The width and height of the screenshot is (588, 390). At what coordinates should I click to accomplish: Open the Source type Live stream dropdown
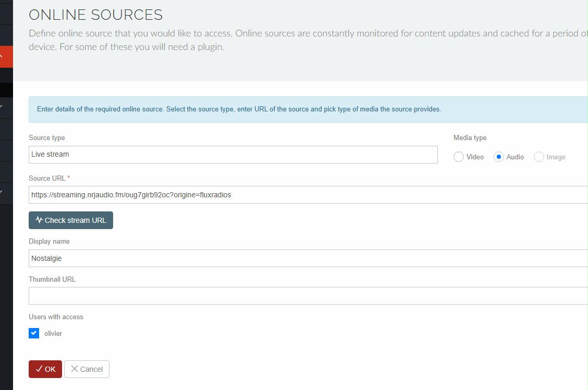(x=233, y=154)
